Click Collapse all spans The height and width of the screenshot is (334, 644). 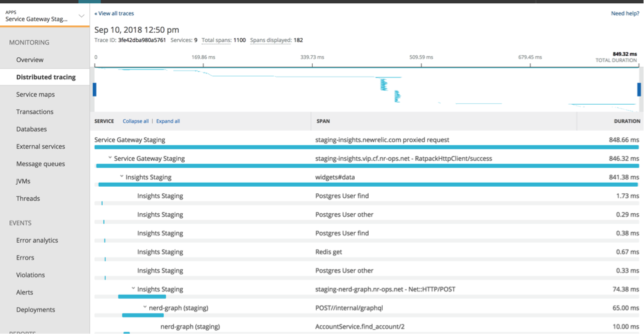135,121
